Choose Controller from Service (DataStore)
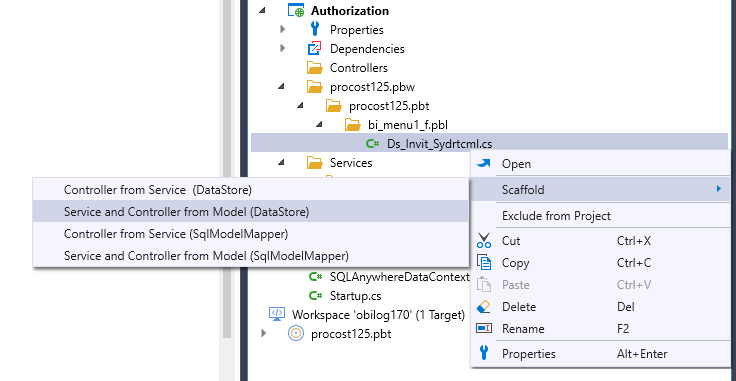Image resolution: width=736 pixels, height=381 pixels. pos(251,190)
